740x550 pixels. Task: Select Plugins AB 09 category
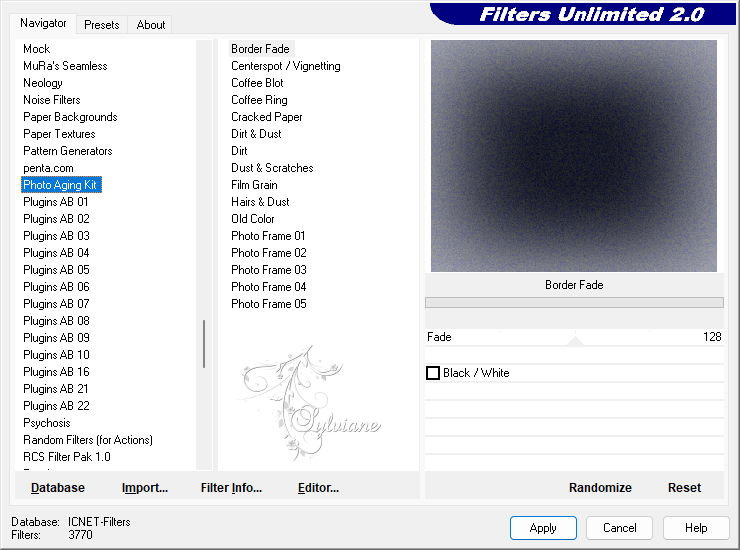(56, 338)
